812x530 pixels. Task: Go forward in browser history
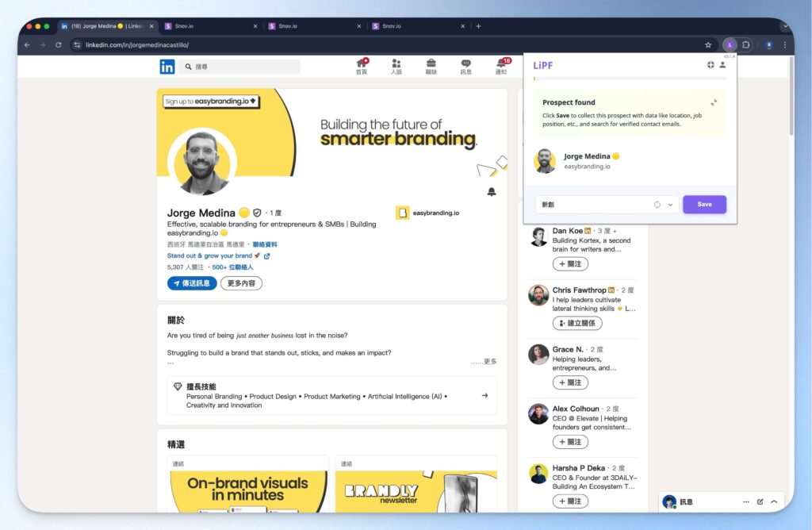coord(43,45)
